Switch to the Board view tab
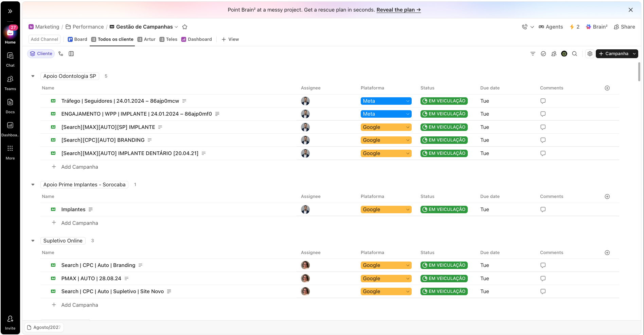Viewport: 644px width, 335px height. pos(77,39)
